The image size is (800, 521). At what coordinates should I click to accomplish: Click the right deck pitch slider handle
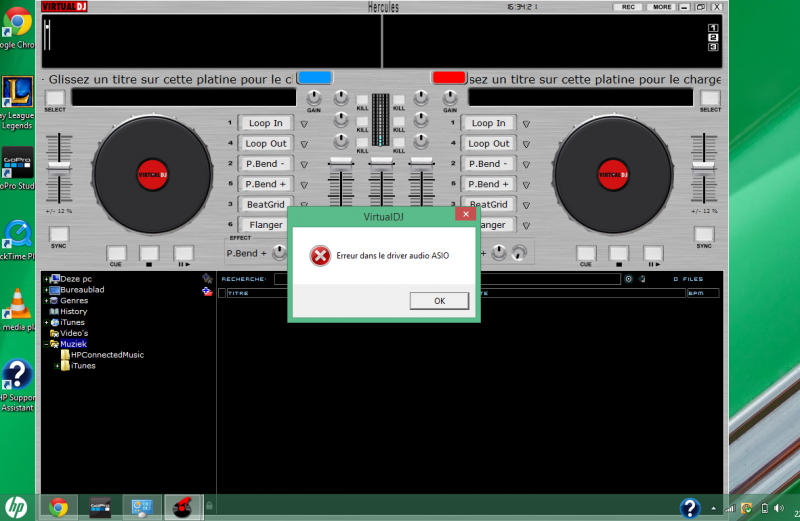(x=704, y=167)
